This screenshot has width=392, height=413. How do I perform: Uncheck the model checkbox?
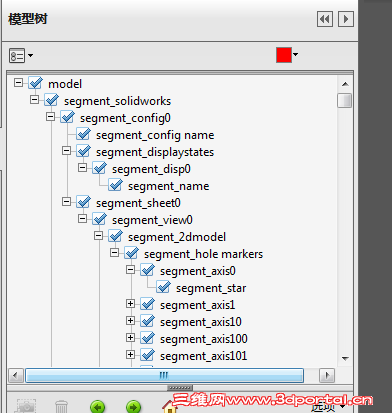coord(35,83)
